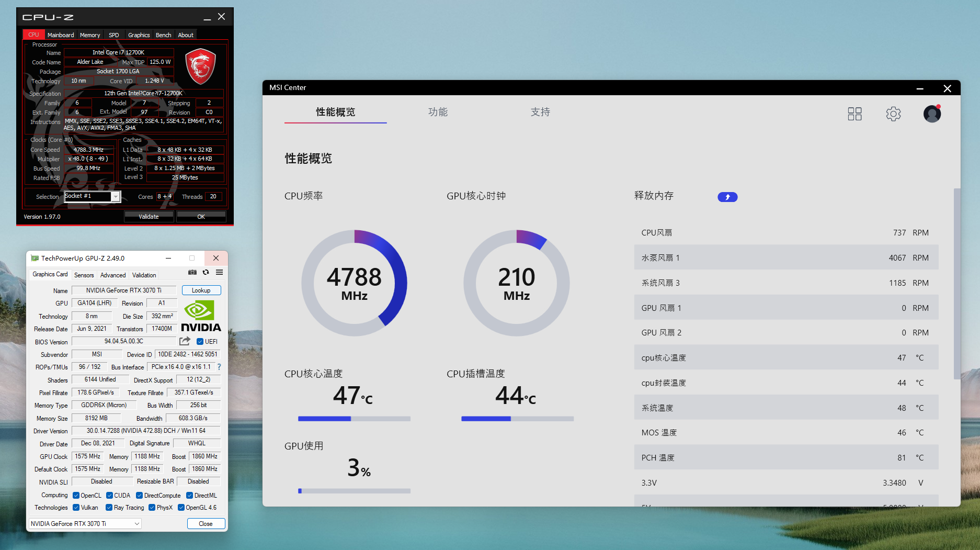Open the GPU selector dropdown in GPU-Z
The width and height of the screenshot is (980, 550).
[85, 523]
